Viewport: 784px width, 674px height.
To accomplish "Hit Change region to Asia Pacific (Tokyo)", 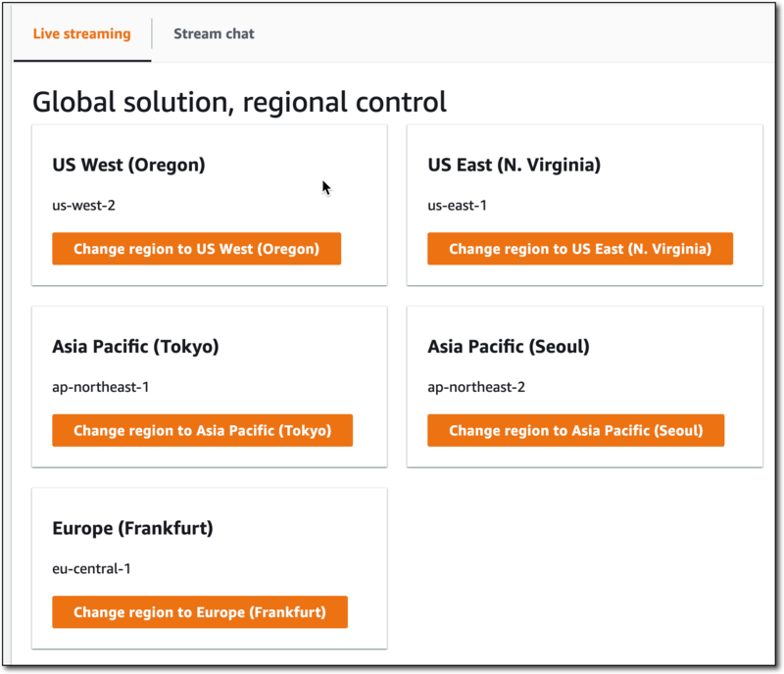I will point(202,430).
